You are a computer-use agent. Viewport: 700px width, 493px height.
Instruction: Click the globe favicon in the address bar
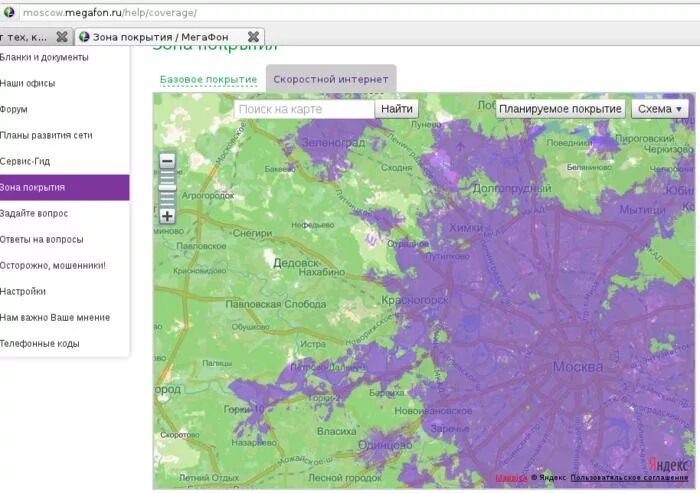[x=9, y=12]
